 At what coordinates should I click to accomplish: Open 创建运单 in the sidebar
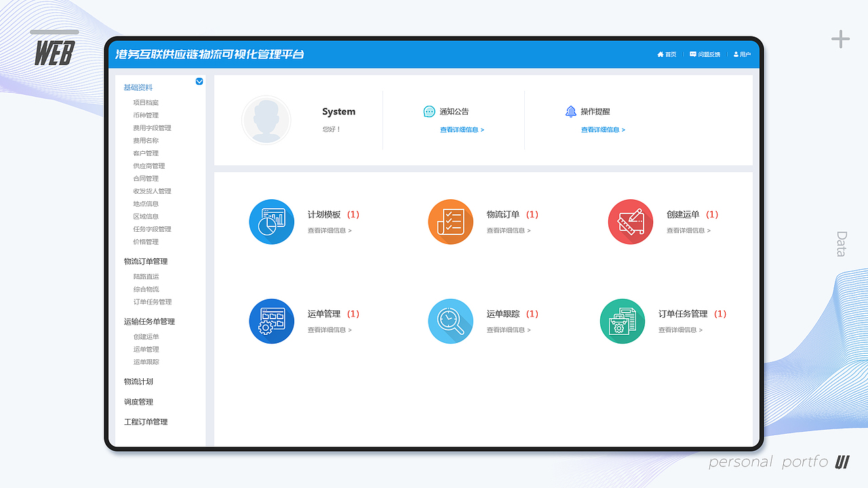pos(146,337)
